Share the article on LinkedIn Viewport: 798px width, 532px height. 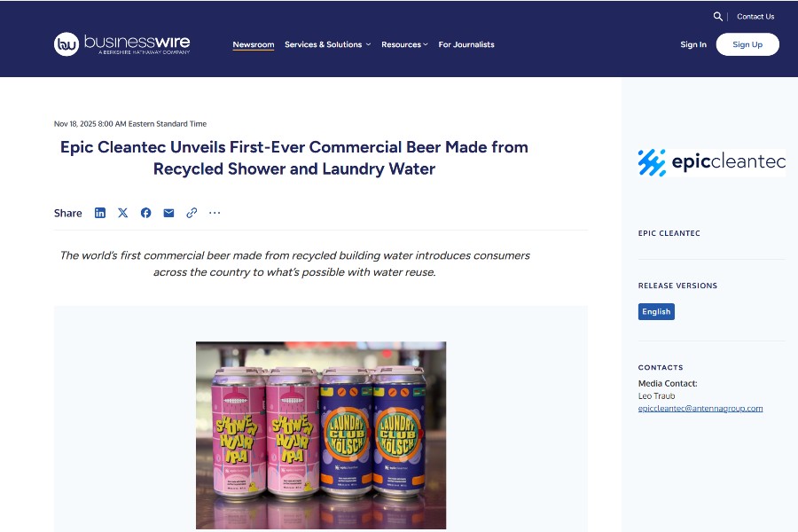pyautogui.click(x=100, y=213)
